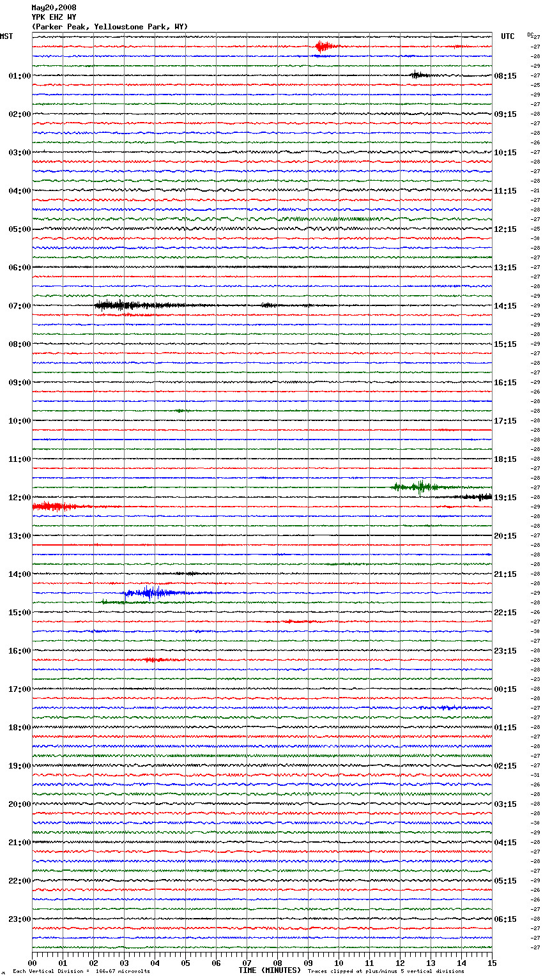Select the 14:00 MST row label
Viewport: 543px width, 980px height.
point(20,574)
